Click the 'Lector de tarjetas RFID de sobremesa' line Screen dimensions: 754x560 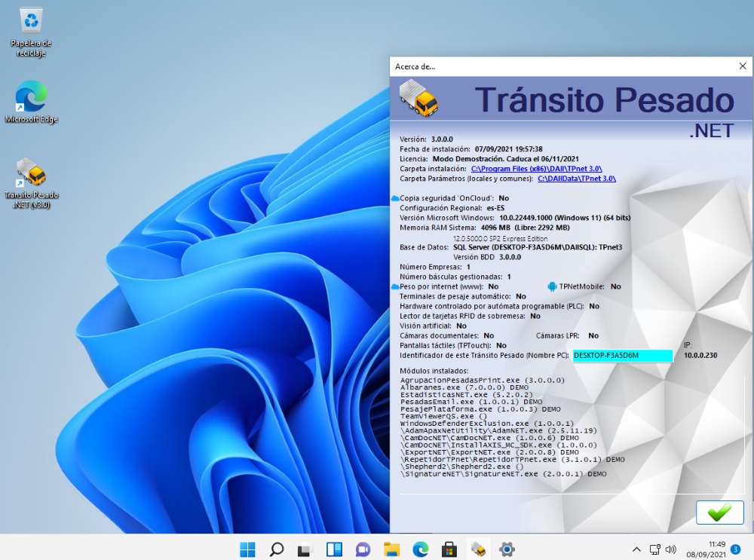point(470,316)
